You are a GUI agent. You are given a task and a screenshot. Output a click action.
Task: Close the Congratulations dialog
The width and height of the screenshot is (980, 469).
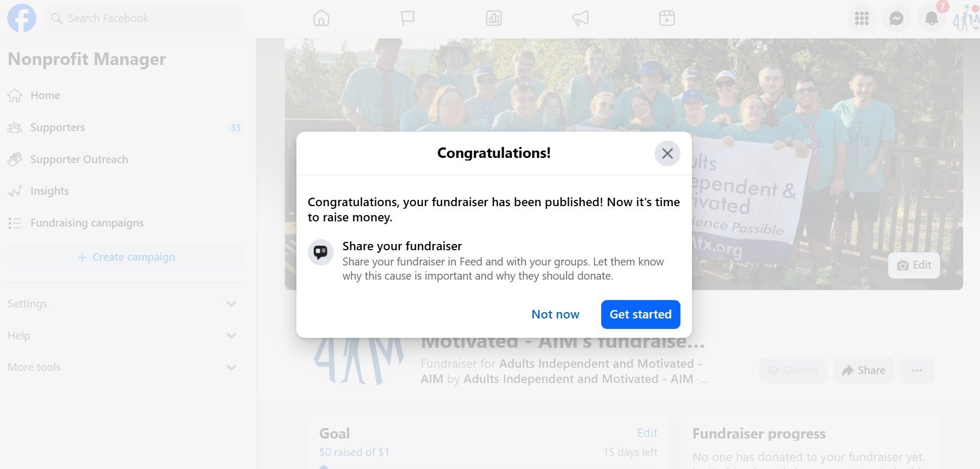click(667, 153)
